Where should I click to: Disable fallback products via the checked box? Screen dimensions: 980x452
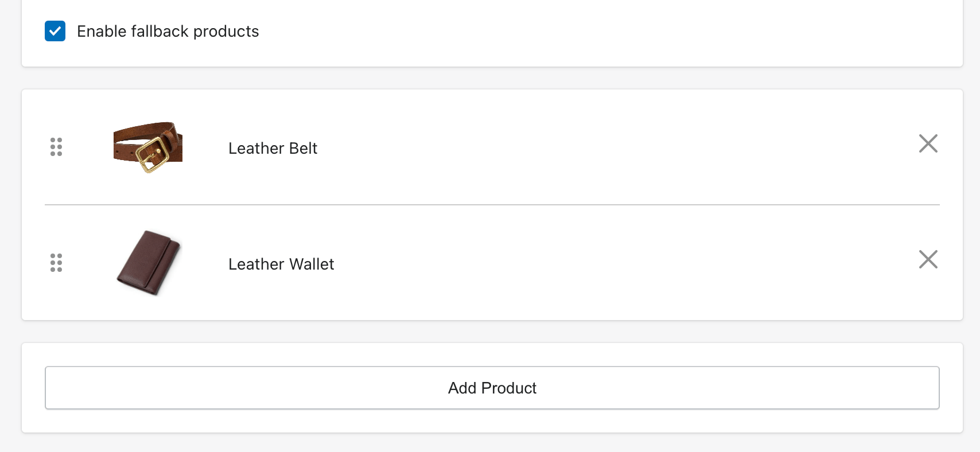[x=55, y=31]
